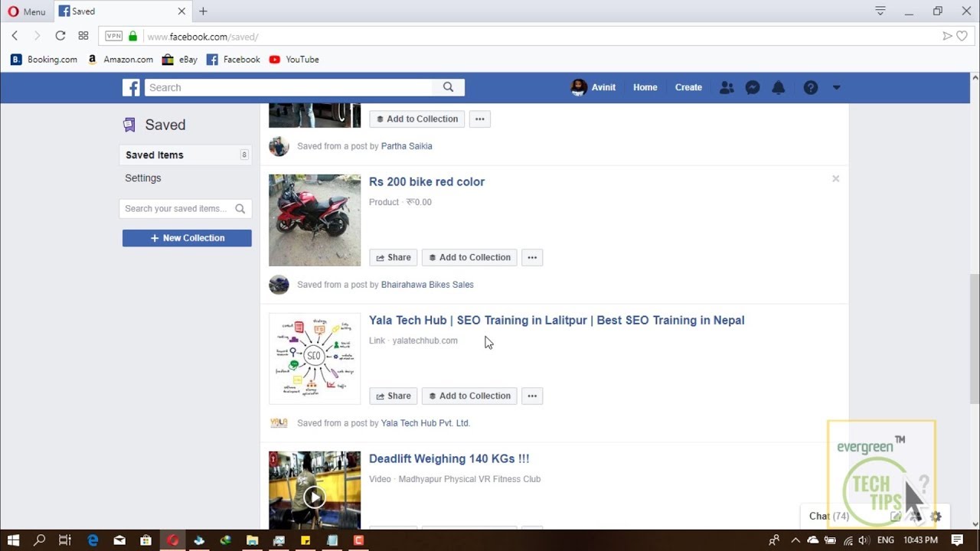Open the volume speaker tray icon
The height and width of the screenshot is (551, 980).
coord(864,540)
